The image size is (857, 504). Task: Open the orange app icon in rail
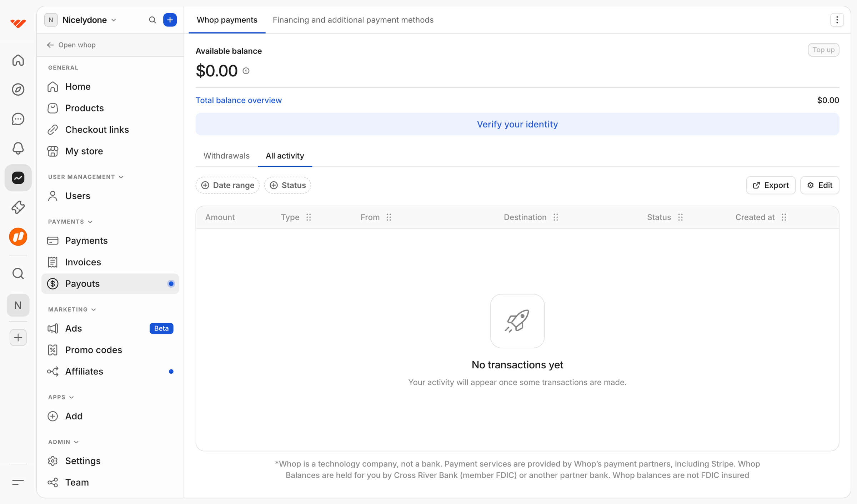click(18, 237)
